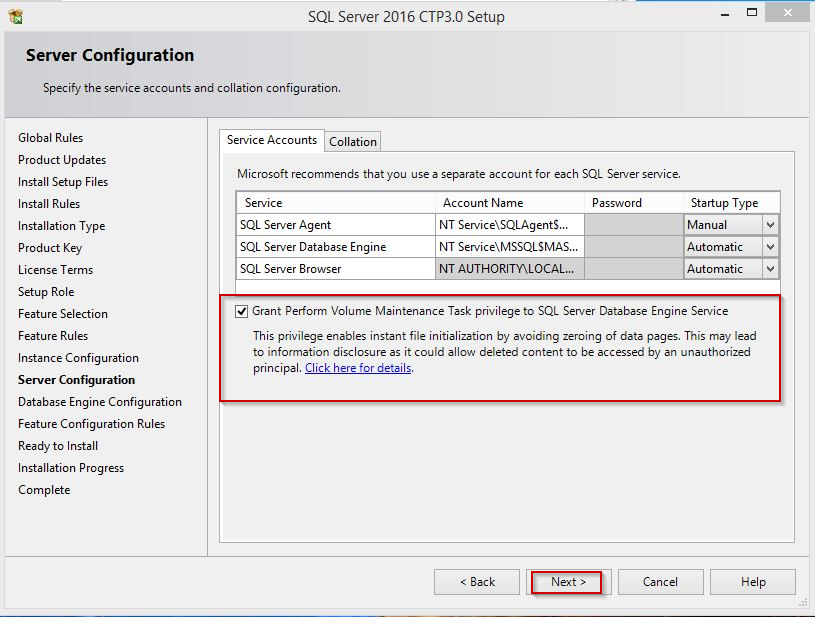The image size is (815, 617).
Task: Click SQL Server Agent password field
Action: (x=634, y=225)
